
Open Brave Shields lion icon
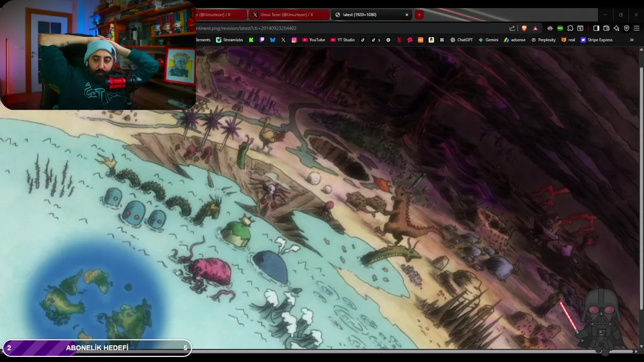tap(524, 28)
